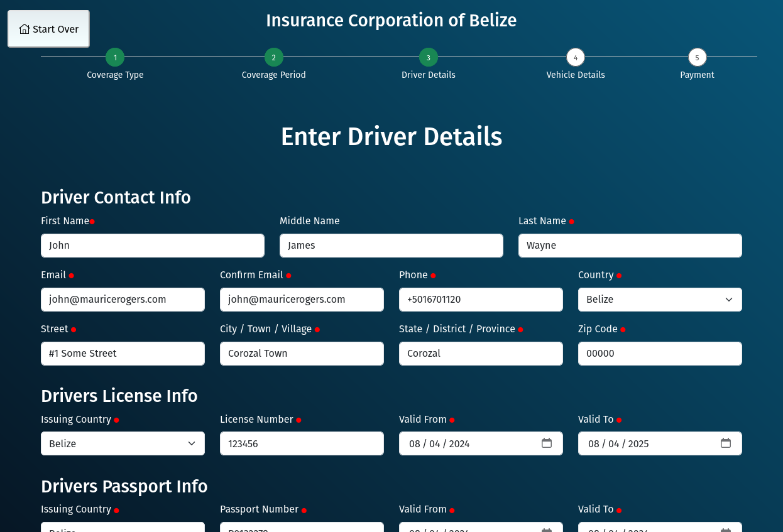Click the license Valid To date field
The height and width of the screenshot is (532, 783).
tap(660, 443)
